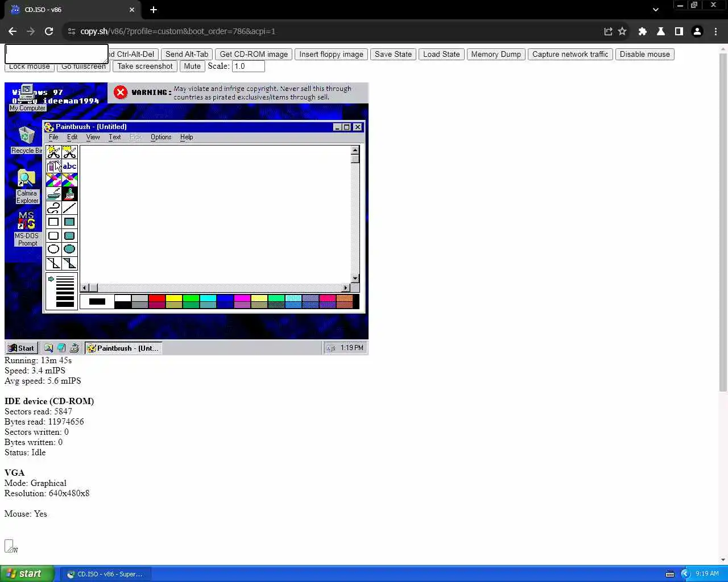Toggle the Disable mouse button
Viewport: 728px width, 582px height.
tap(645, 55)
